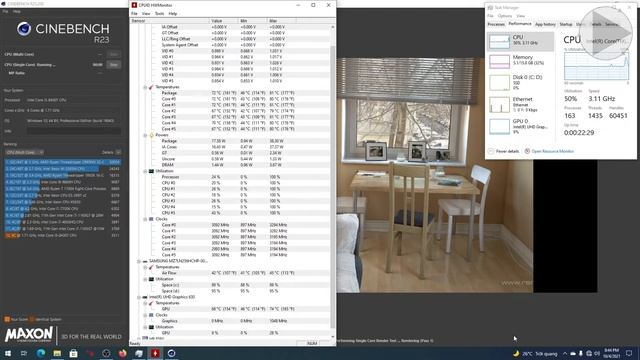Click Start button for CPU Multi Core
The width and height of the screenshot is (640, 360).
(x=114, y=54)
